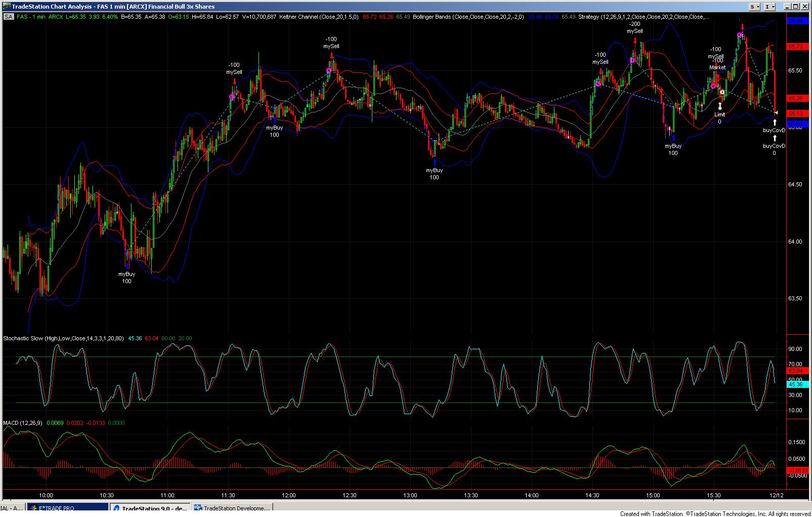Click the 65.50 price axis label
Image resolution: width=812 pixels, height=517 pixels.
pyautogui.click(x=796, y=70)
